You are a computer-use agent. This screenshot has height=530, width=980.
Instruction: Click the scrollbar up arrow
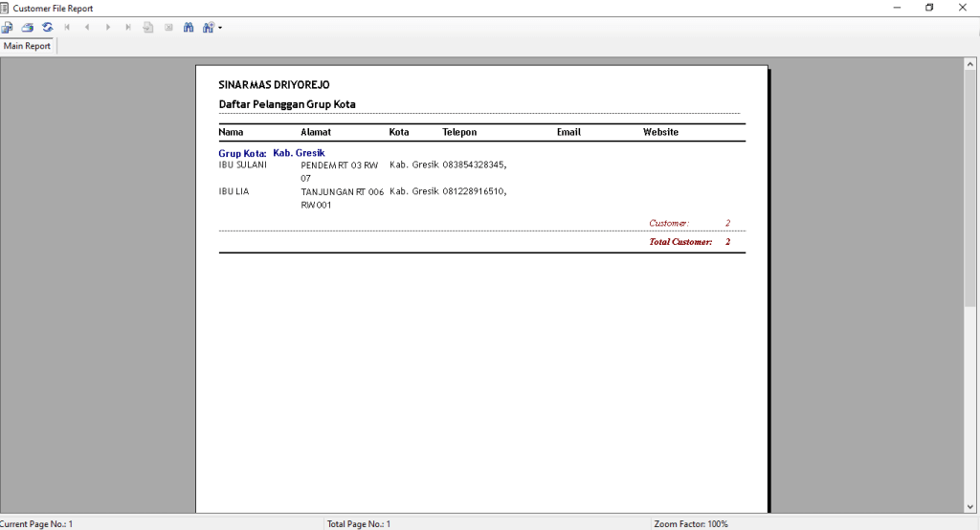[969, 64]
